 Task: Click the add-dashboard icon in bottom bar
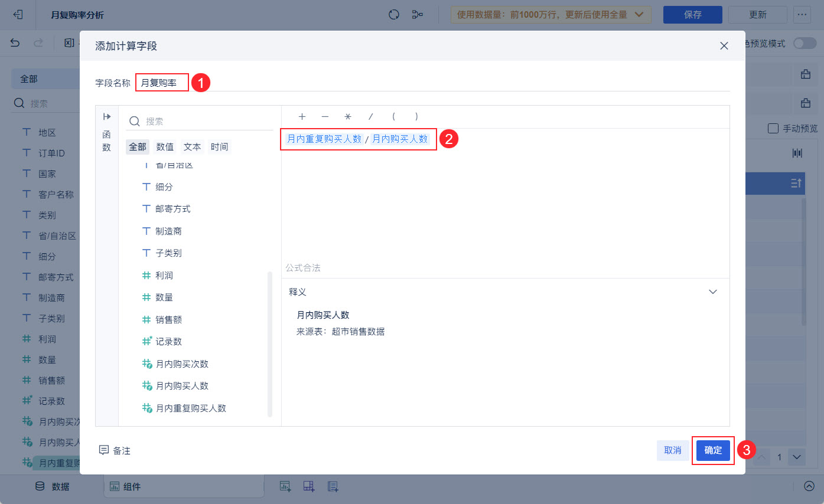point(309,486)
